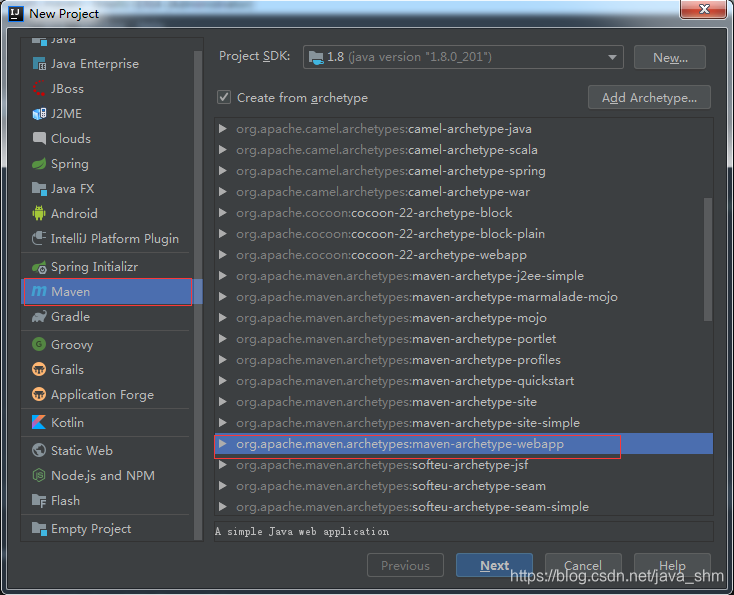
Task: Click the Java Enterprise icon
Action: (39, 64)
